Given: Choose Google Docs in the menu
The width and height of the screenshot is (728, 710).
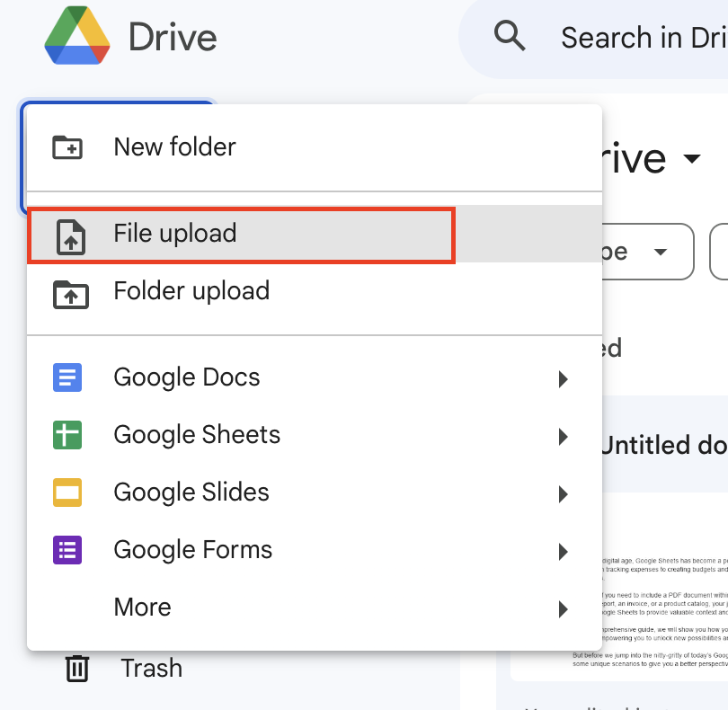Looking at the screenshot, I should [x=315, y=377].
